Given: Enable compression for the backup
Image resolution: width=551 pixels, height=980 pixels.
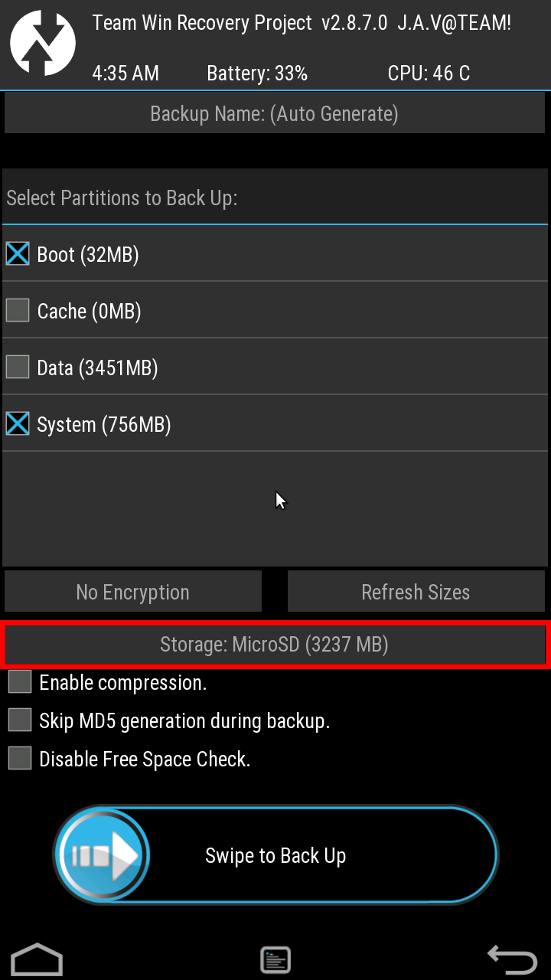Looking at the screenshot, I should pos(19,681).
